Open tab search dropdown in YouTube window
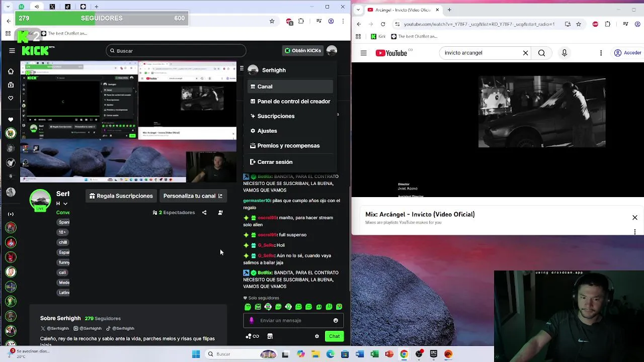 (x=358, y=10)
